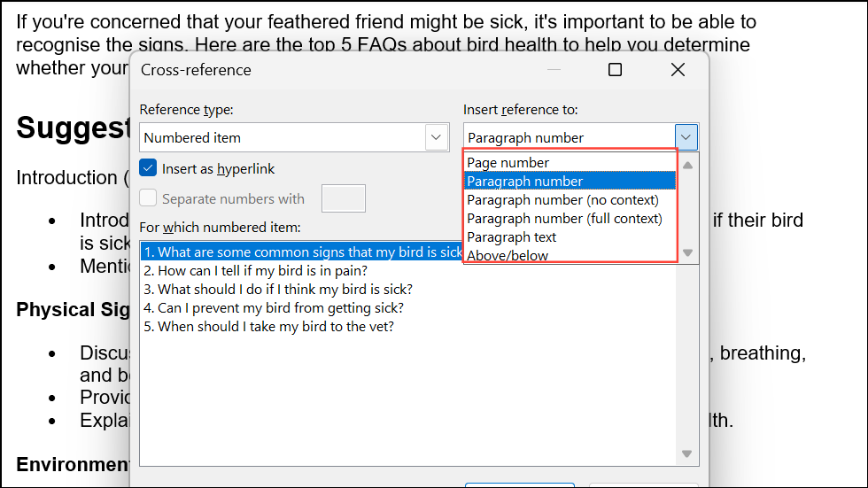
Task: Select Page number option
Action: click(x=508, y=163)
